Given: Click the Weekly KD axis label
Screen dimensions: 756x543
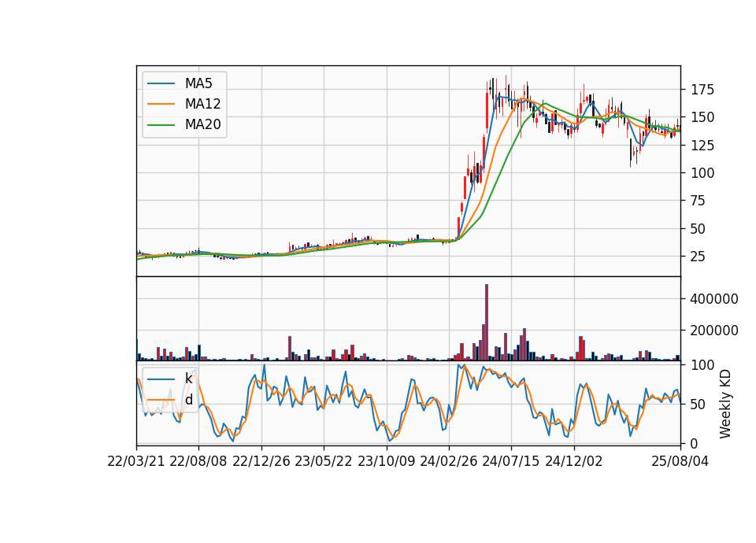Looking at the screenshot, I should pos(725,404).
